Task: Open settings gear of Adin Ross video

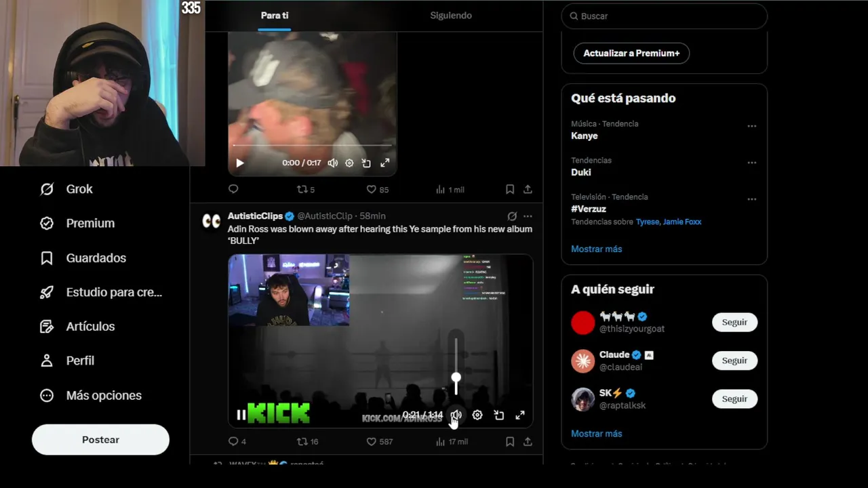Action: click(x=477, y=415)
